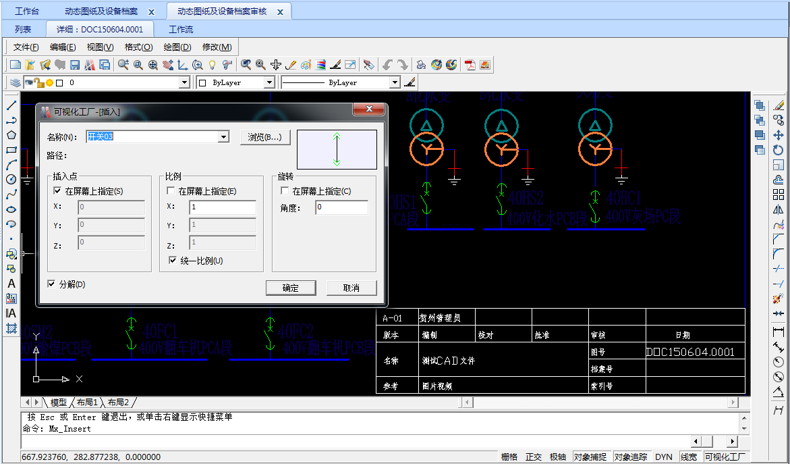Uncheck the 统一比例(U) checkbox
790x464 pixels.
tap(172, 261)
